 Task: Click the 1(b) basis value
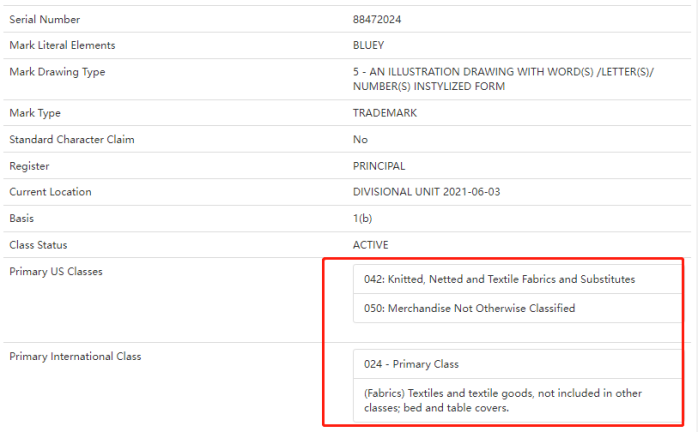click(362, 219)
